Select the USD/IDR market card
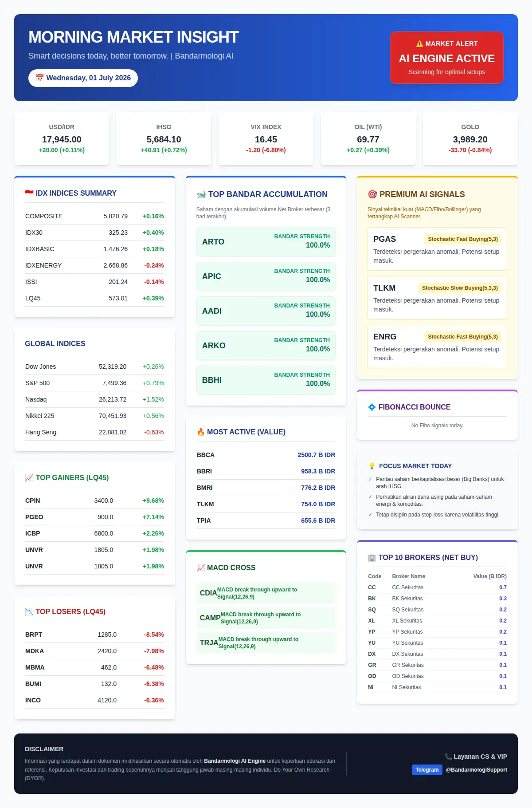The width and height of the screenshot is (532, 808). coord(62,138)
